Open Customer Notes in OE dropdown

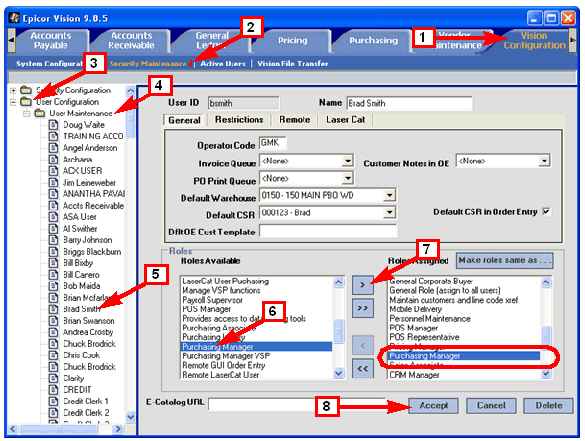544,161
